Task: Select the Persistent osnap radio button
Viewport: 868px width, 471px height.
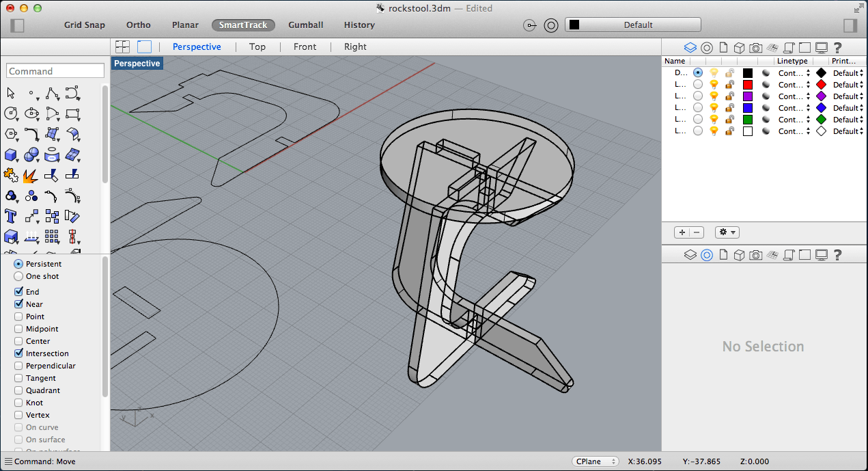Action: 18,264
